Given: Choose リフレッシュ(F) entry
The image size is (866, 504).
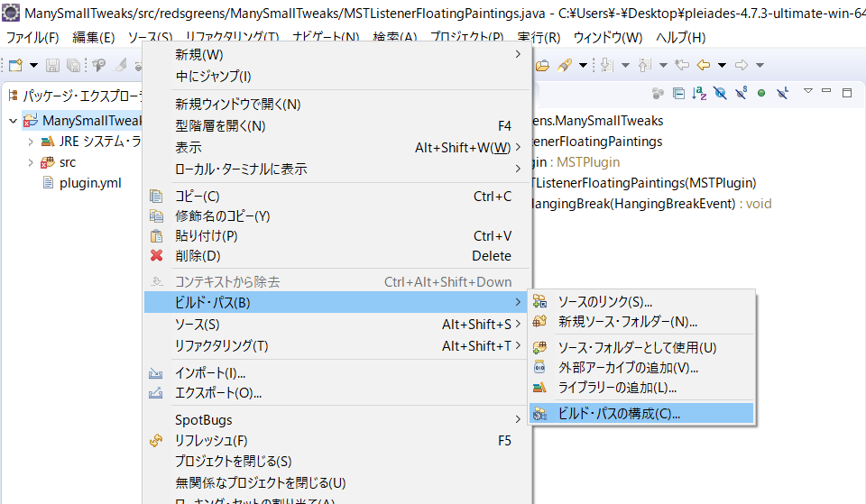Looking at the screenshot, I should pyautogui.click(x=336, y=441).
